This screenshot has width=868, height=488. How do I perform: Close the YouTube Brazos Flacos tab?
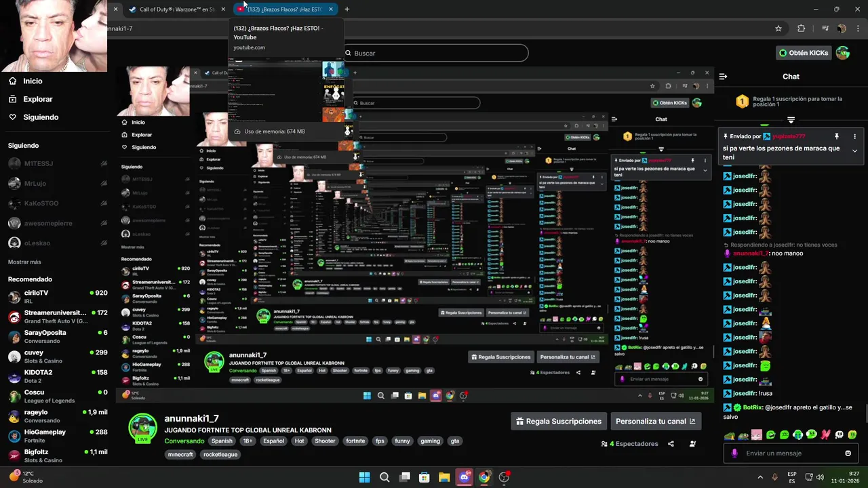point(331,9)
